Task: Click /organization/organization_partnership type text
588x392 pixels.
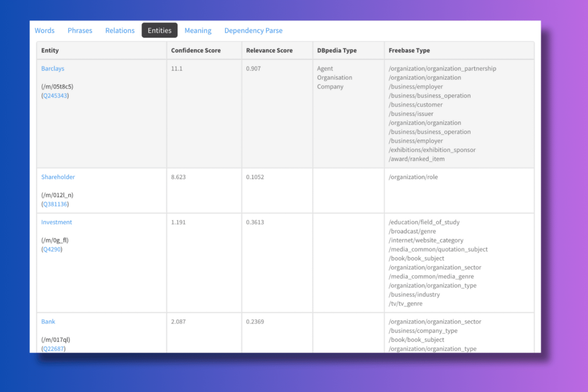Action: (442, 68)
